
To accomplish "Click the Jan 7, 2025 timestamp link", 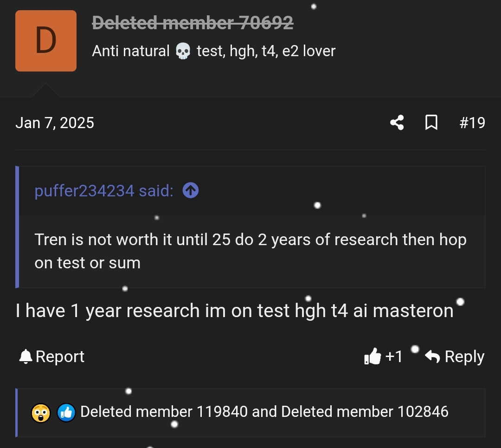I will point(55,123).
